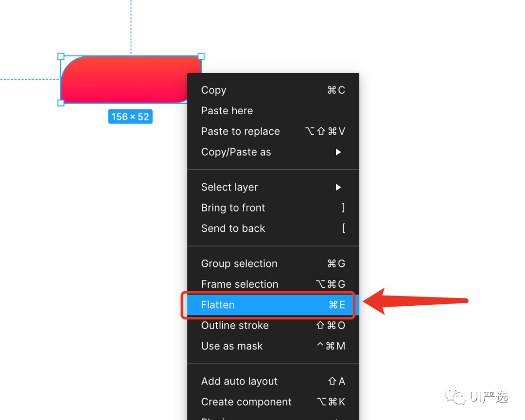
Task: Choose Send to back
Action: [273, 228]
